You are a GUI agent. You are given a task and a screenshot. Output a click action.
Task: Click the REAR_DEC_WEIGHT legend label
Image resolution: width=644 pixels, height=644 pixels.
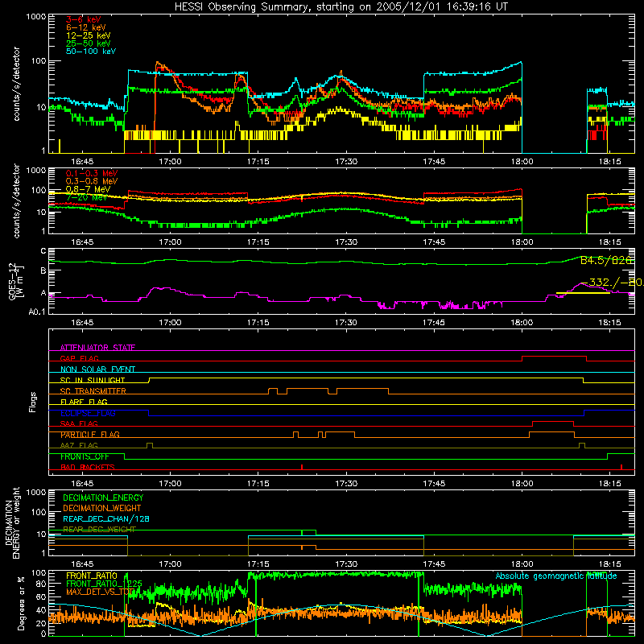pos(99,530)
